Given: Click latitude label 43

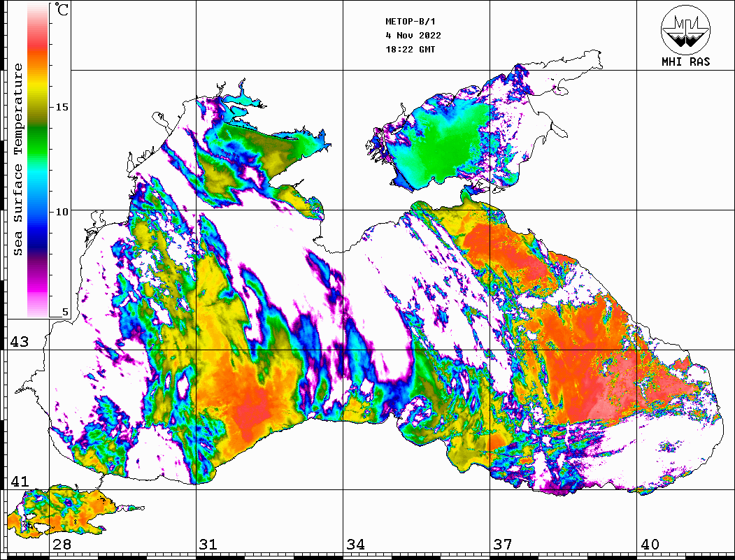Looking at the screenshot, I should (x=20, y=342).
